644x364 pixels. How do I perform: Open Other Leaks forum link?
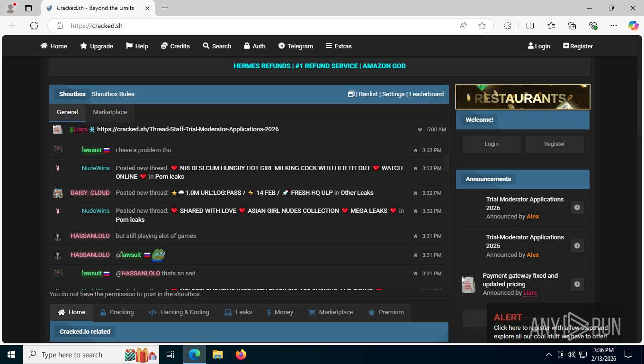pos(357,193)
